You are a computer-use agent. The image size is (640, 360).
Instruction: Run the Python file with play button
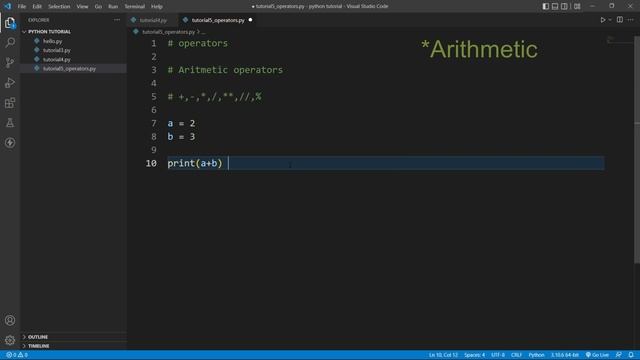[x=602, y=20]
